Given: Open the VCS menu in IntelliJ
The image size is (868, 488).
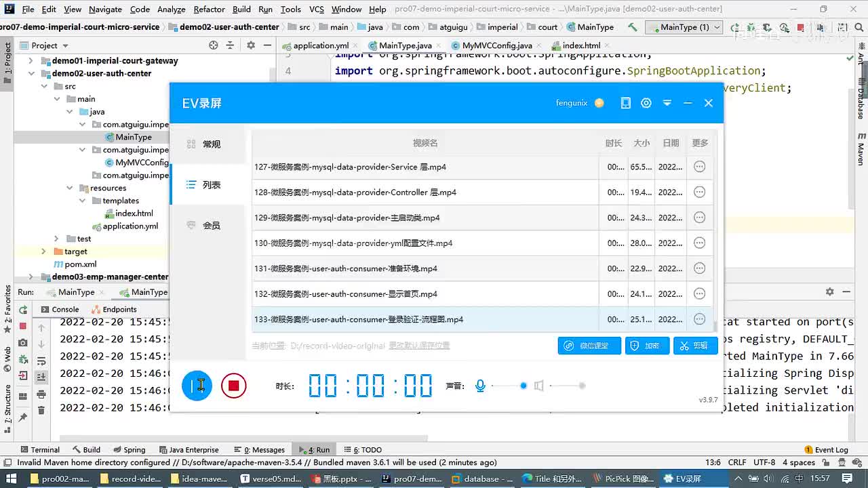Looking at the screenshot, I should (316, 9).
